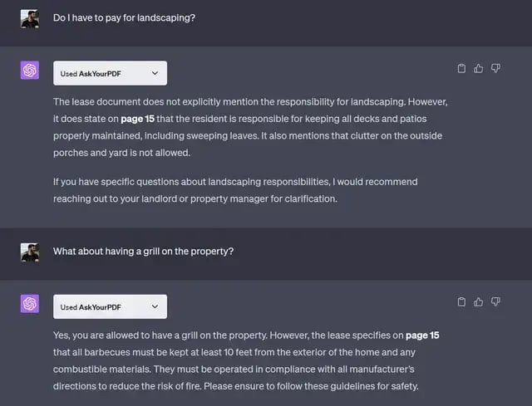
Task: Expand the chevron on the landscaping answer's AskYourPDF badge
Action: tap(155, 73)
